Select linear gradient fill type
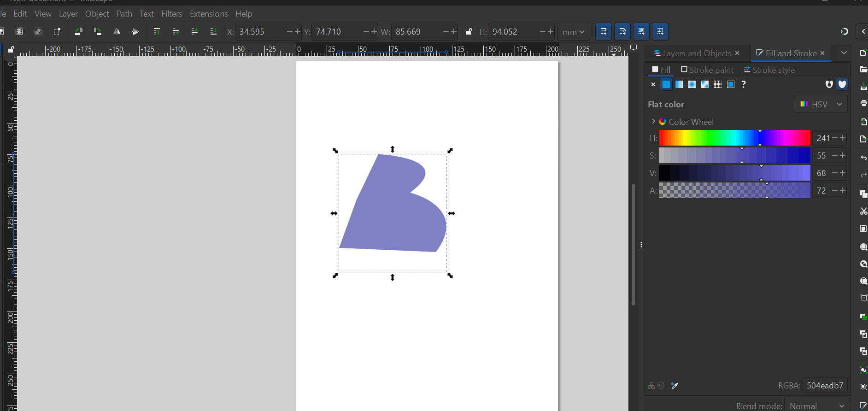This screenshot has height=411, width=868. coord(679,84)
